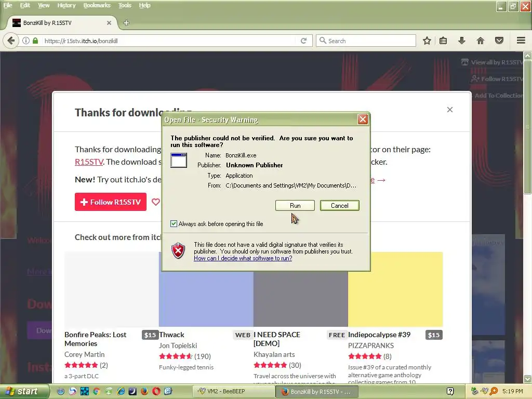532x399 pixels.
Task: Click the application file icon in dialog
Action: pyautogui.click(x=179, y=161)
